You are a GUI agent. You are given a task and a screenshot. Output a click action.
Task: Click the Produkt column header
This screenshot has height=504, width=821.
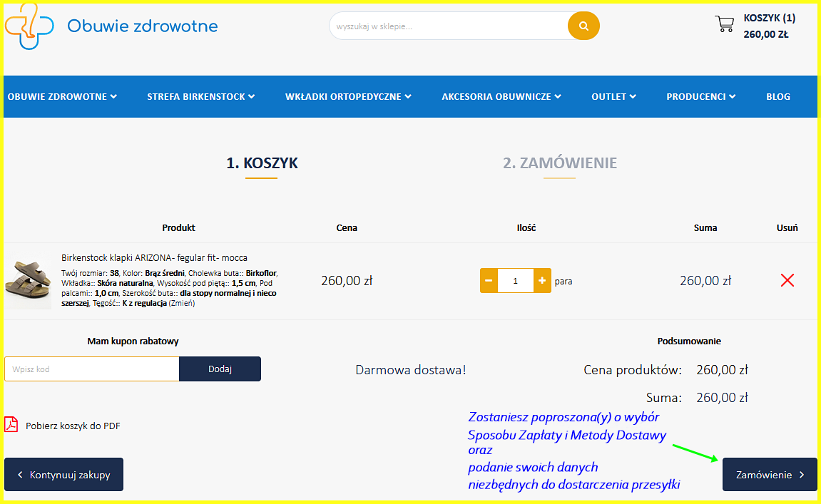pos(178,227)
